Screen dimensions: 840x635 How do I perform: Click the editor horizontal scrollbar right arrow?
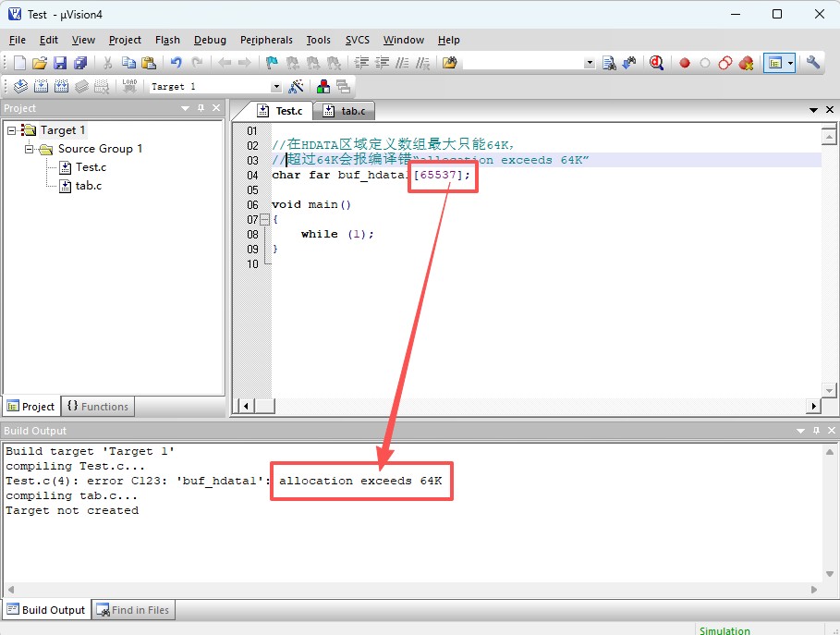tap(814, 406)
